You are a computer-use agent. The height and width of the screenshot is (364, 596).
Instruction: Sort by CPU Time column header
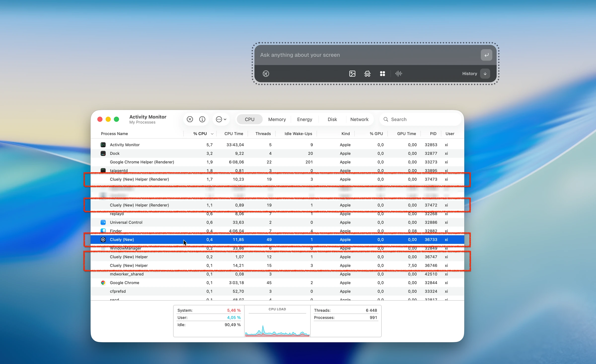click(x=233, y=134)
